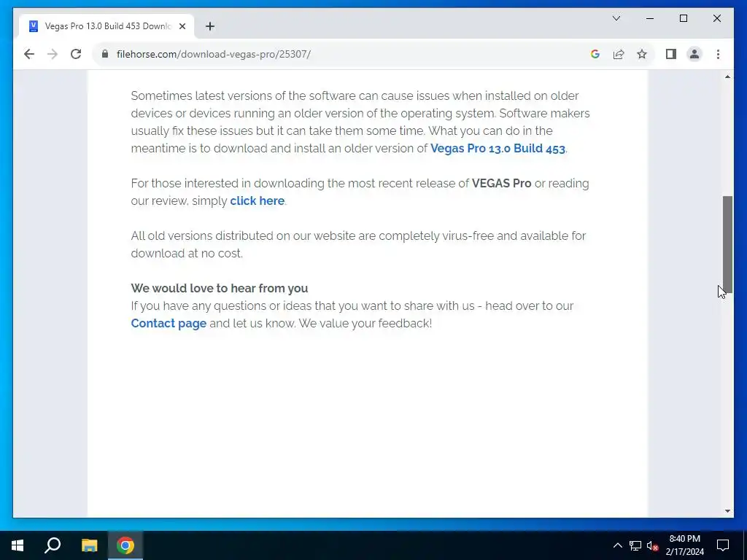Open Chrome three-dot menu

click(x=718, y=54)
